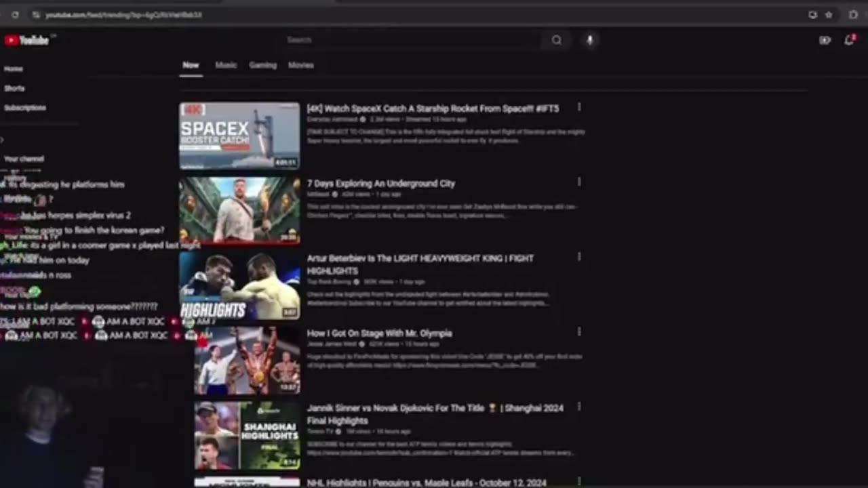Click the browser address bar URL
The image size is (868, 488).
[123, 14]
